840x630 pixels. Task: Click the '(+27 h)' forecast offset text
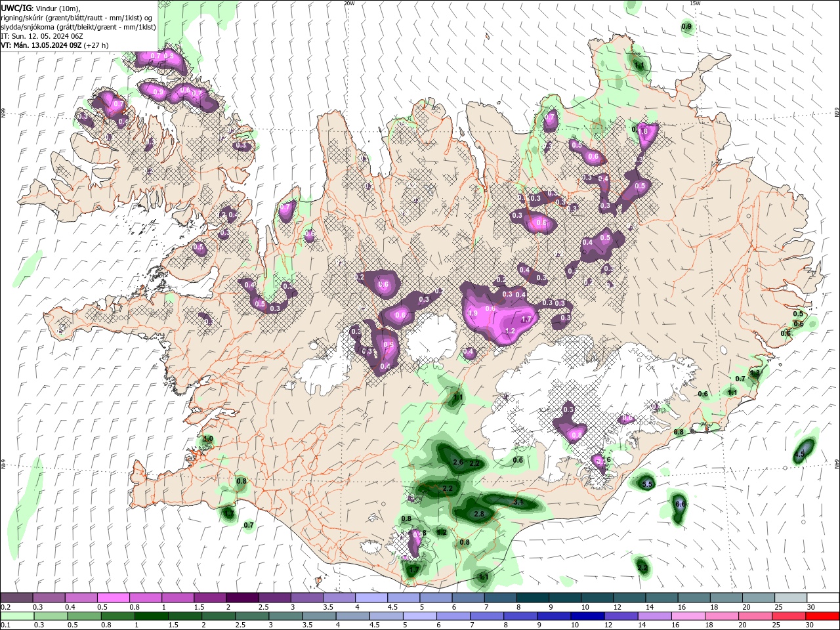(96, 45)
